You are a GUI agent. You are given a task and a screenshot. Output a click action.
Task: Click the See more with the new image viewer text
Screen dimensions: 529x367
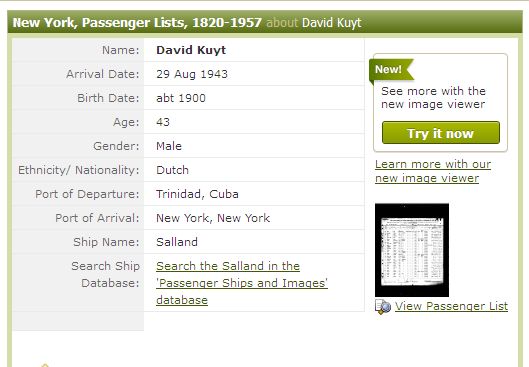point(433,97)
